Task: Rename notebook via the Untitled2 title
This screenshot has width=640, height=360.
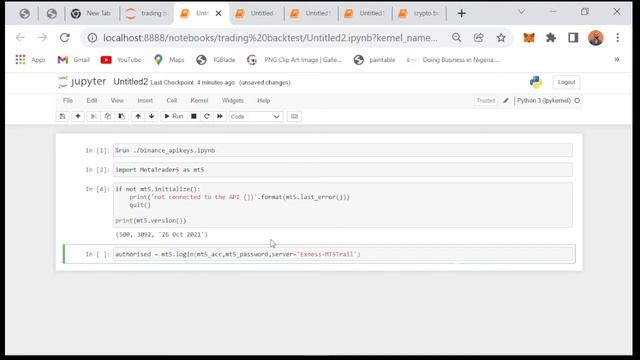Action: click(131, 82)
